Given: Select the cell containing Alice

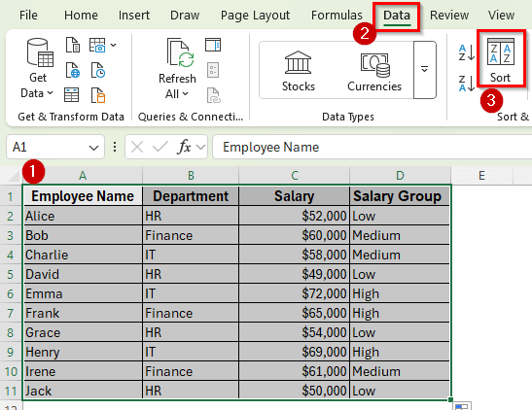Looking at the screenshot, I should (83, 216).
